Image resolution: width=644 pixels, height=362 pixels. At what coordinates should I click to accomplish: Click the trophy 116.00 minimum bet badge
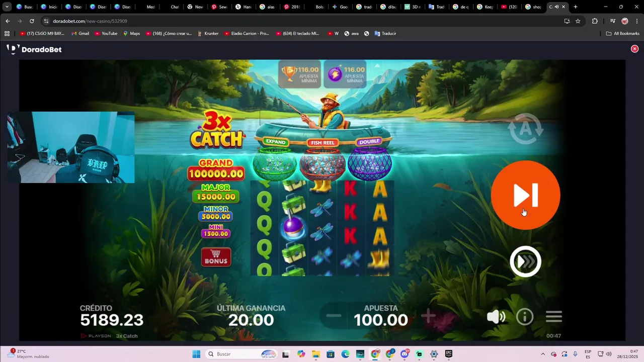point(299,74)
